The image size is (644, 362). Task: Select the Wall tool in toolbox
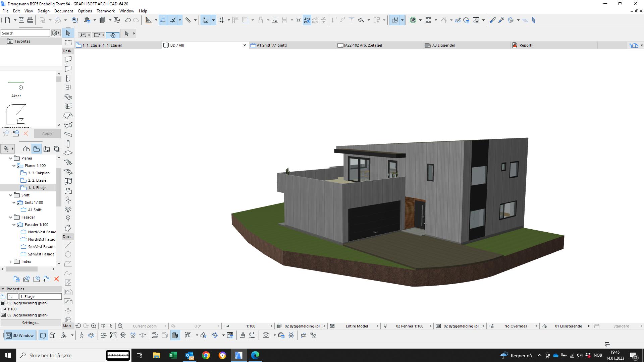(68, 59)
